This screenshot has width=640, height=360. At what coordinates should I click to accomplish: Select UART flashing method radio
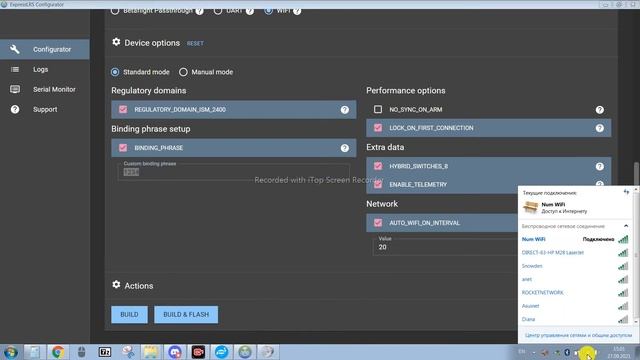point(218,11)
